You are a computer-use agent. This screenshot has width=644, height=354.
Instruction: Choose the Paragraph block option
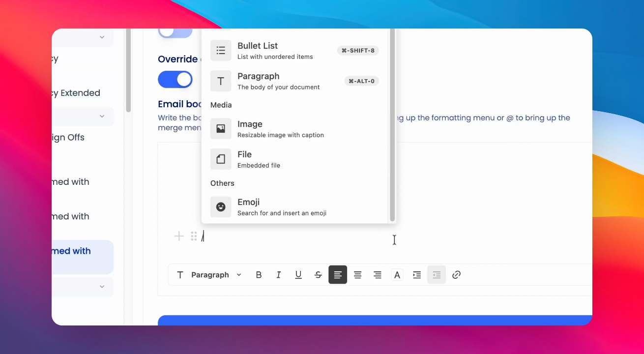click(294, 81)
